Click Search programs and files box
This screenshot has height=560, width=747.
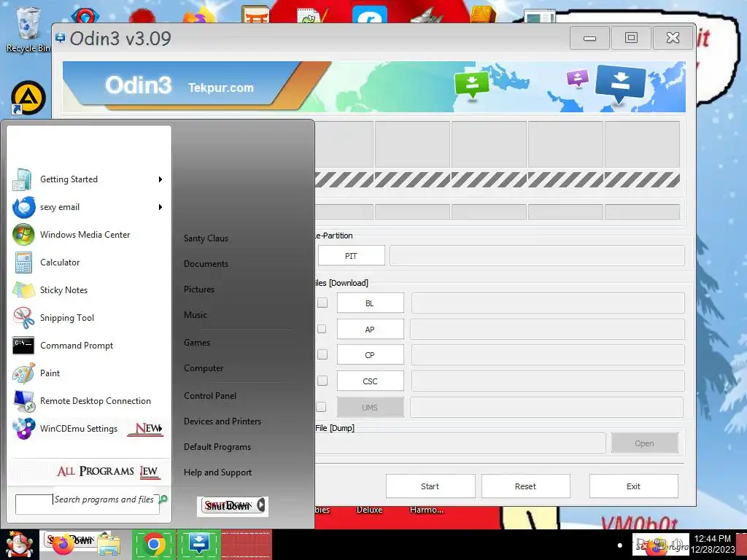[x=88, y=504]
